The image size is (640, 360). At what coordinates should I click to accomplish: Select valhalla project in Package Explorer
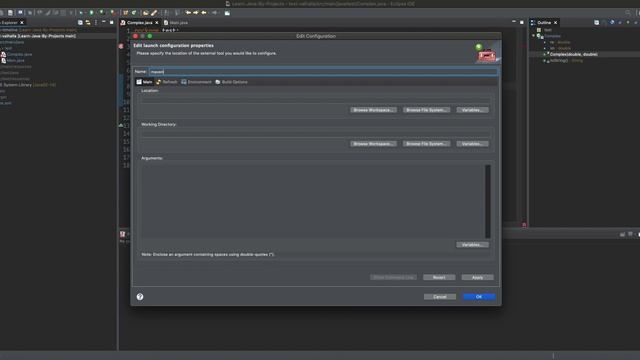pyautogui.click(x=38, y=36)
